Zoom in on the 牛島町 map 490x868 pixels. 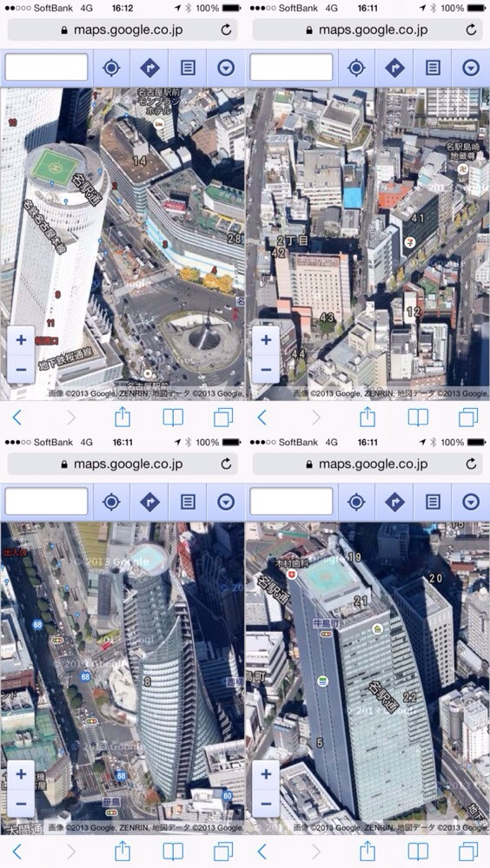coord(266,774)
